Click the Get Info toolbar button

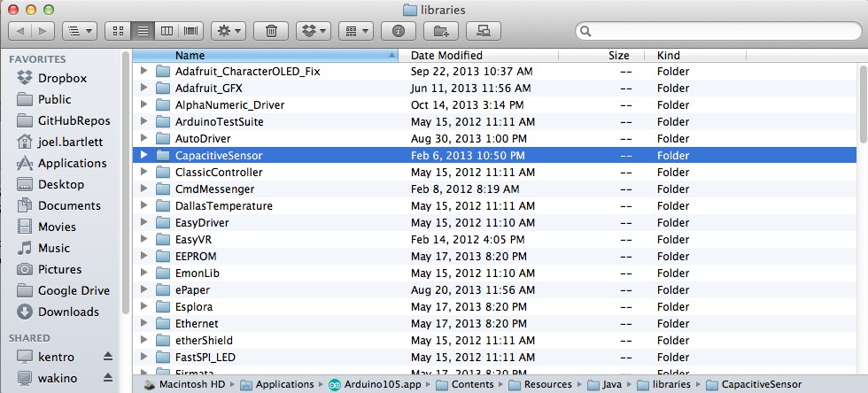(398, 31)
